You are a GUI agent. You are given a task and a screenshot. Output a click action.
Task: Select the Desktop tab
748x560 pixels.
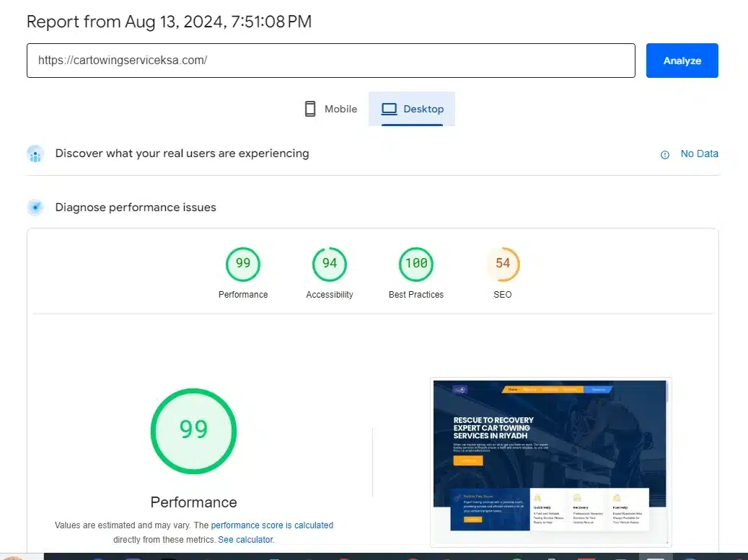412,109
